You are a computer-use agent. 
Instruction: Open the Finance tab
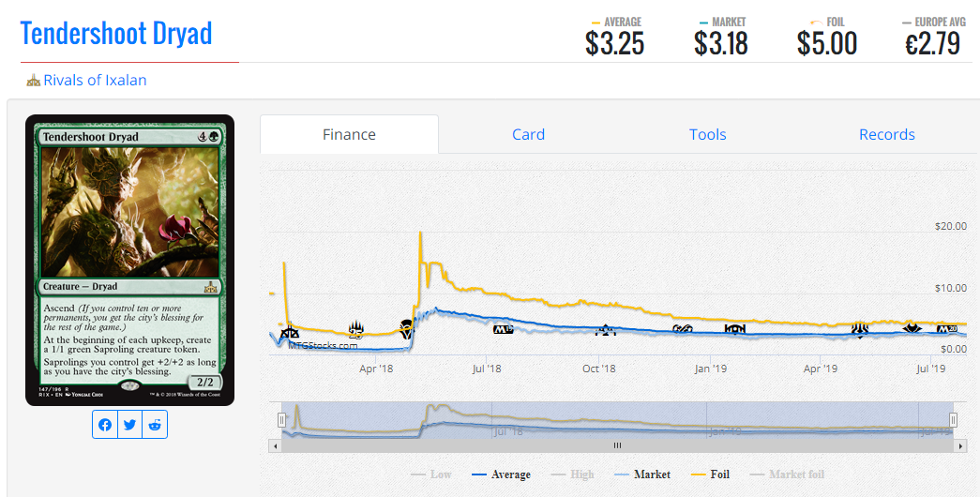tap(350, 134)
